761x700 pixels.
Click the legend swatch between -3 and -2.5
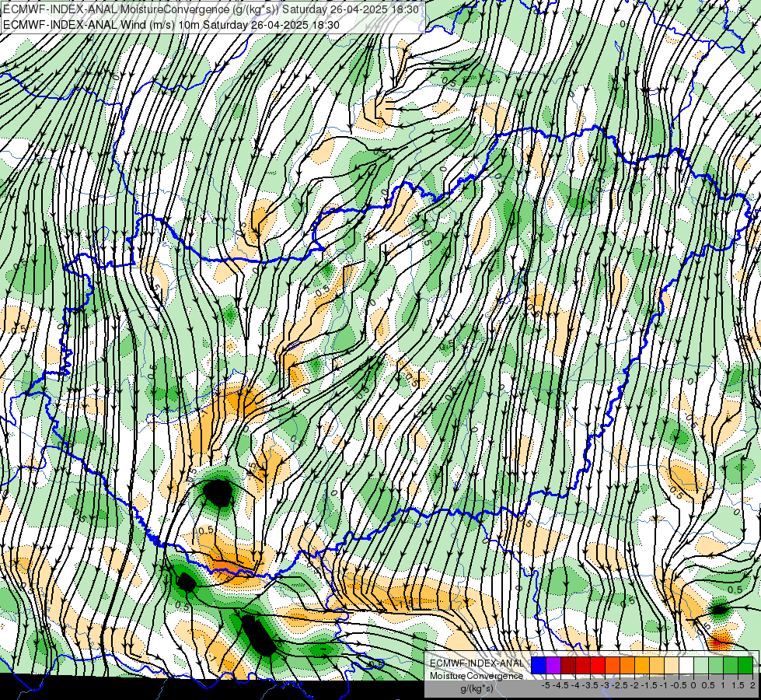pyautogui.click(x=613, y=665)
